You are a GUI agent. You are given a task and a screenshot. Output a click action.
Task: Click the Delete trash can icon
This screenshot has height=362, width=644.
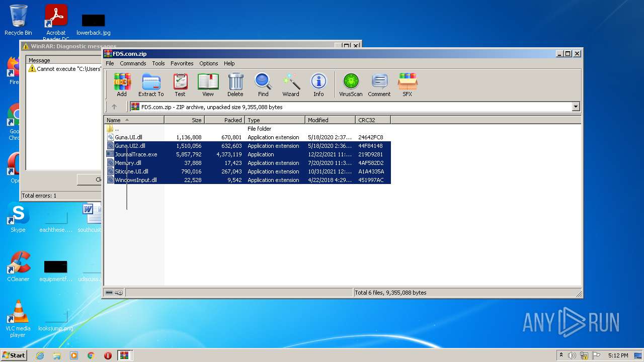pyautogui.click(x=235, y=84)
